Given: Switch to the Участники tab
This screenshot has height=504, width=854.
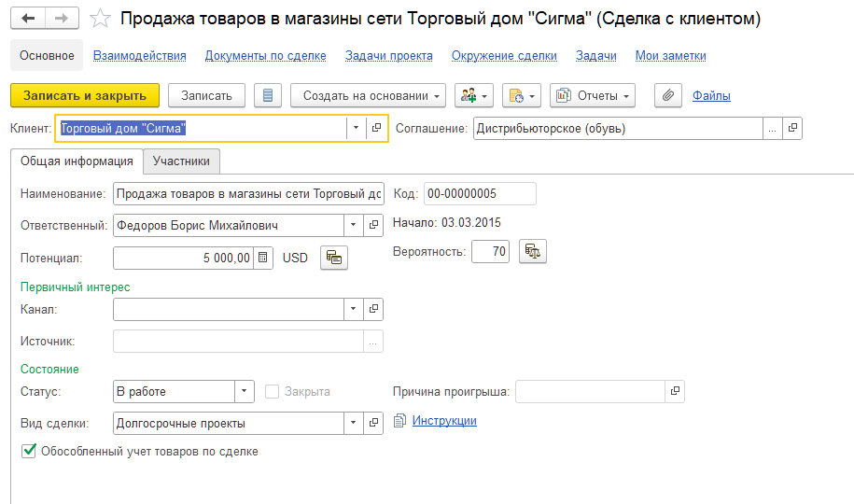Looking at the screenshot, I should [x=181, y=161].
